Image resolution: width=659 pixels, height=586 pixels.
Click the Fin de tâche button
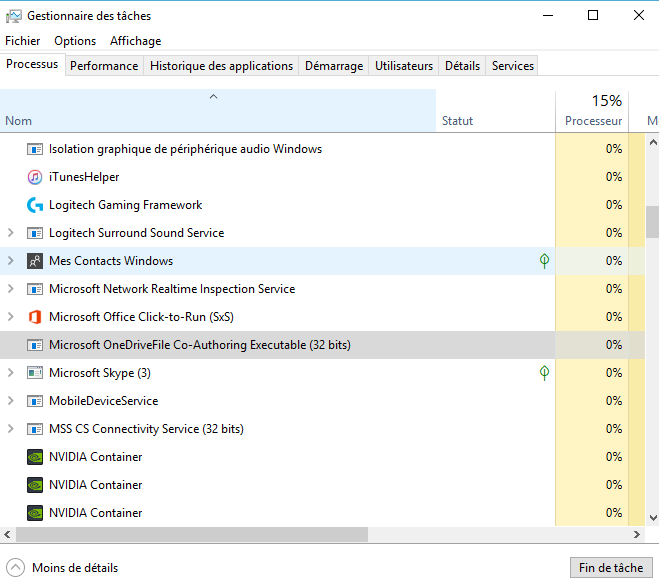coord(611,568)
